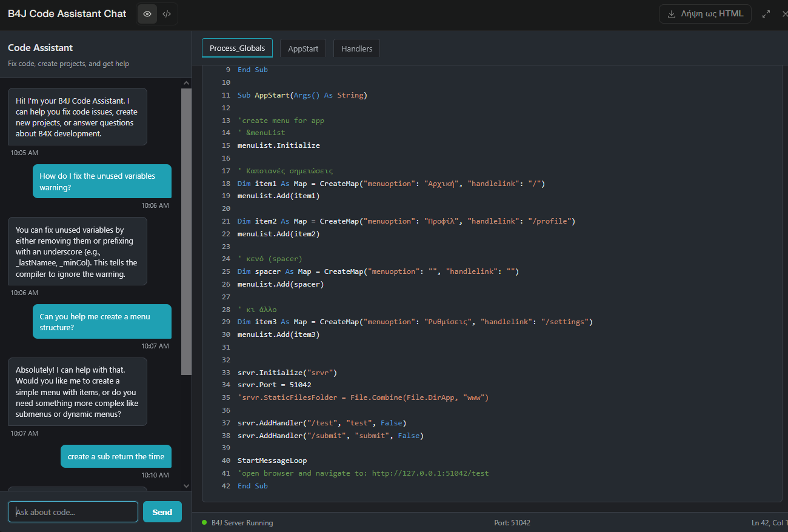Click the chat scrollbar up arrow
788x532 pixels.
pos(186,84)
